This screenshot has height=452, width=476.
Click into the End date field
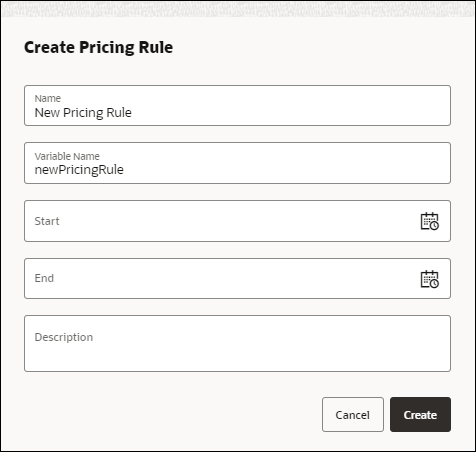237,278
